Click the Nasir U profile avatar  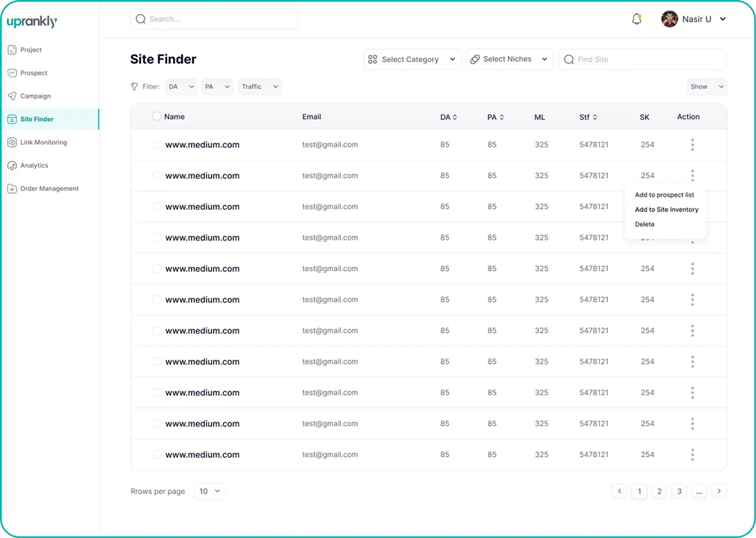pos(669,19)
